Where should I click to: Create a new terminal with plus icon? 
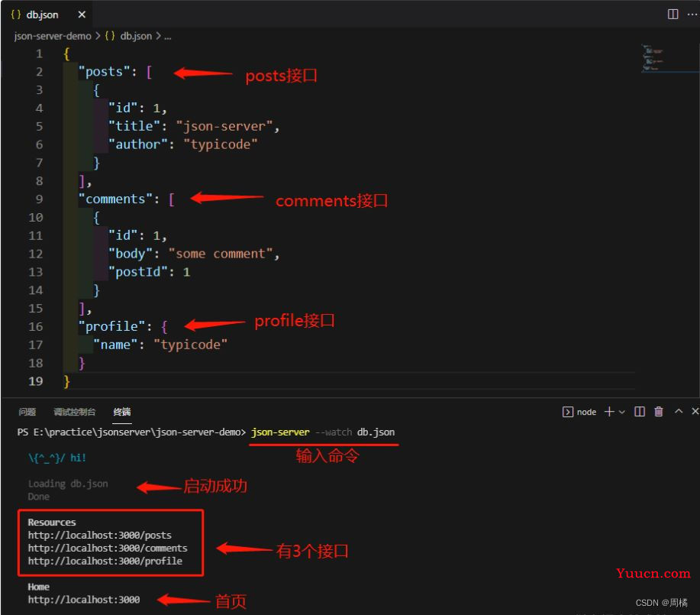coord(609,412)
